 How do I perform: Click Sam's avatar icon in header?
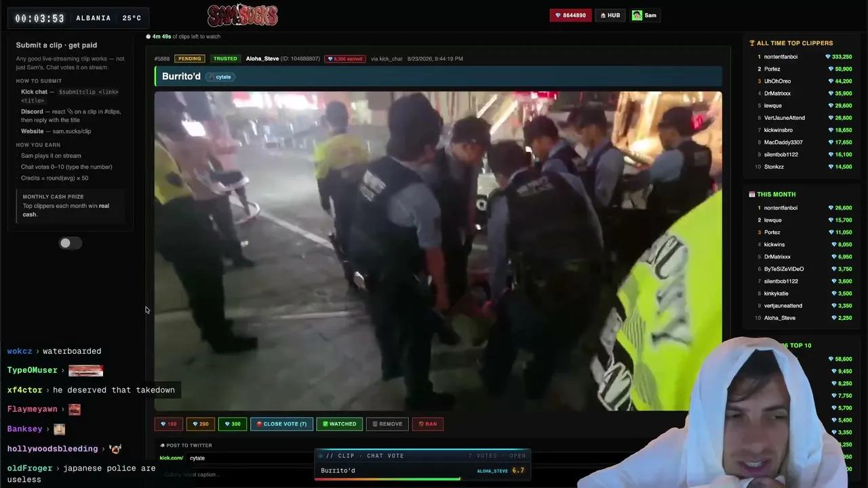coord(637,16)
